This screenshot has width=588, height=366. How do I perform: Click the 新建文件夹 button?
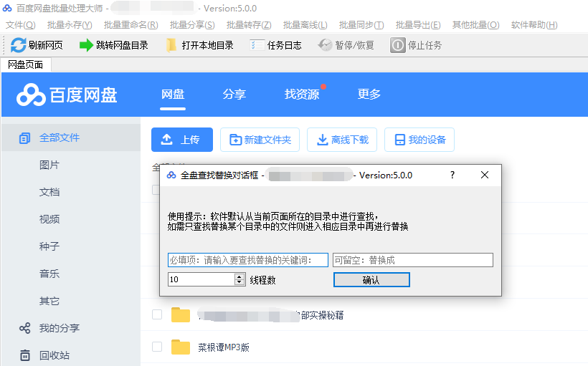[260, 140]
